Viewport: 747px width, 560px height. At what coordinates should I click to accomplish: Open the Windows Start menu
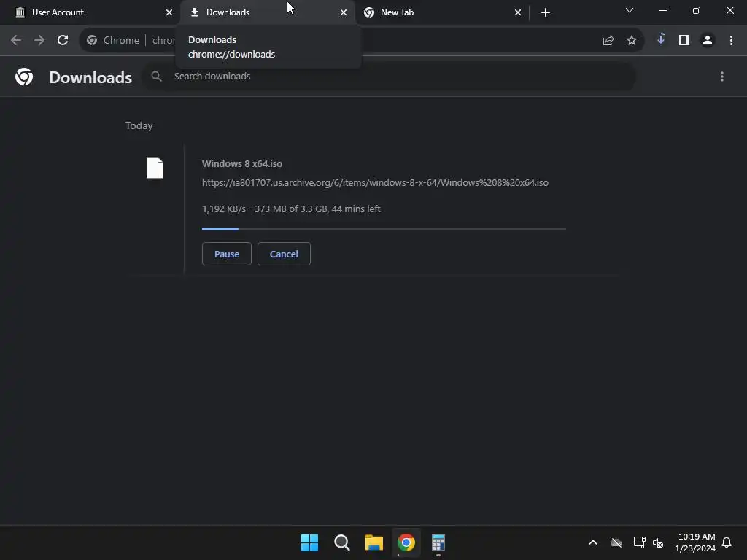309,542
